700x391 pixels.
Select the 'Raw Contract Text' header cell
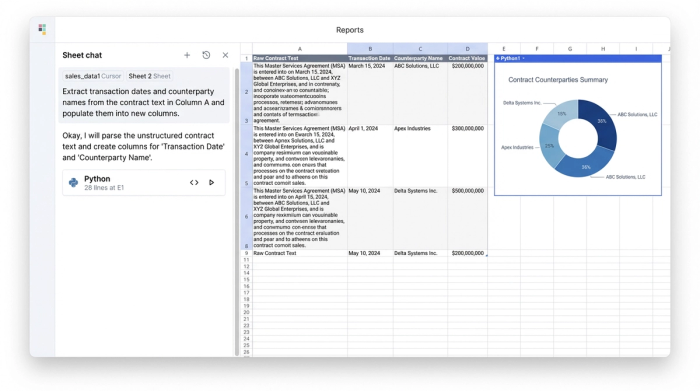(x=300, y=58)
